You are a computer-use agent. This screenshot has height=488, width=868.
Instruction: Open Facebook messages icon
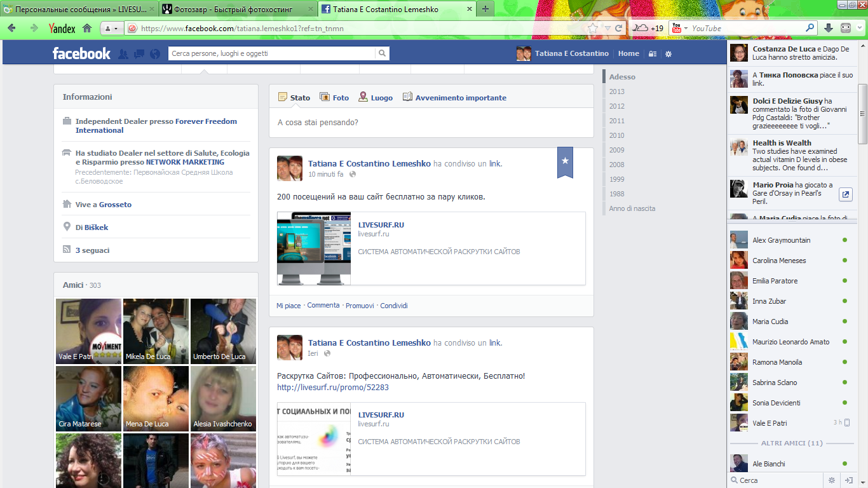coord(139,54)
